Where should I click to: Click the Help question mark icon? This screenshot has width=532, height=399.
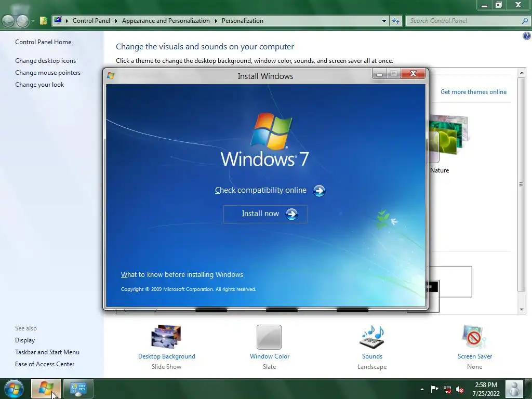pyautogui.click(x=527, y=36)
